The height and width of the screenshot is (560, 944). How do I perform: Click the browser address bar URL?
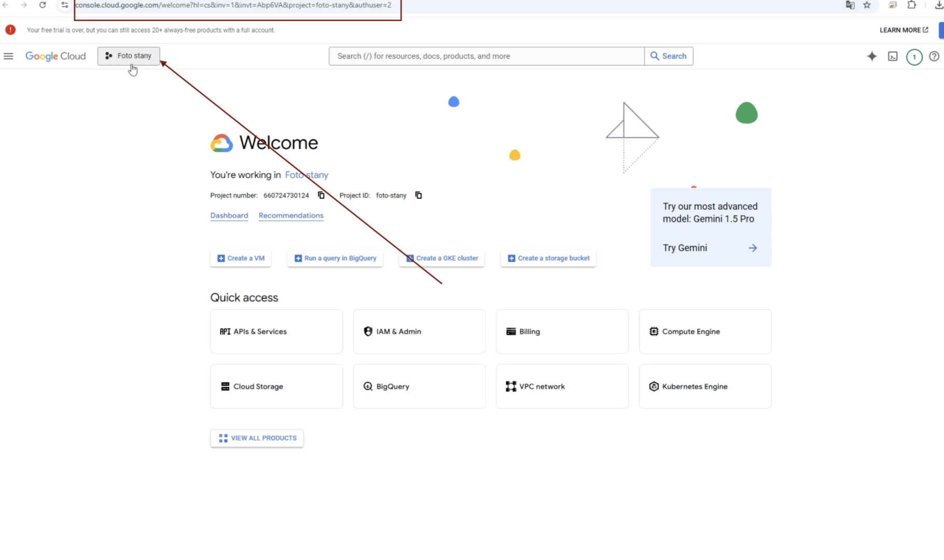coord(233,5)
